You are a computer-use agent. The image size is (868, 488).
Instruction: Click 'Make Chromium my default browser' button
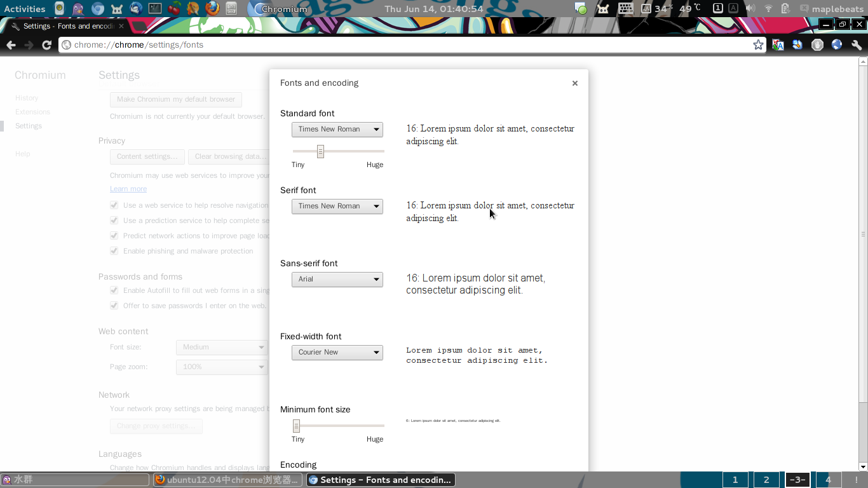[176, 99]
